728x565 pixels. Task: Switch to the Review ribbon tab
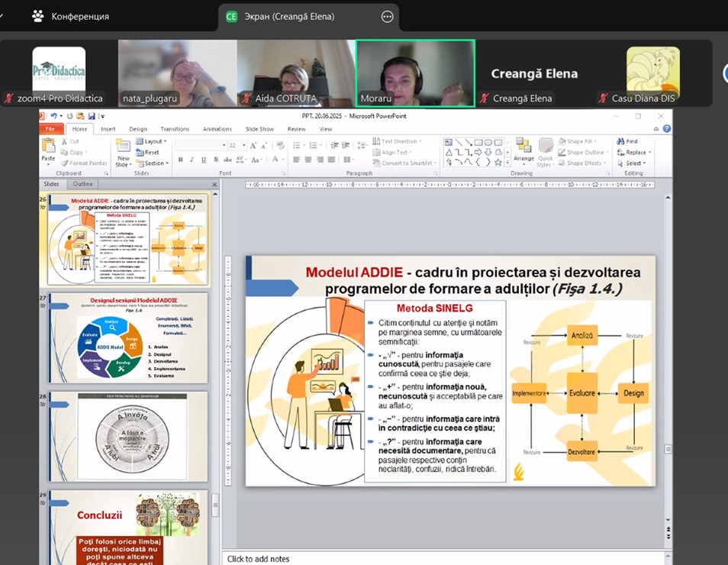pyautogui.click(x=297, y=129)
